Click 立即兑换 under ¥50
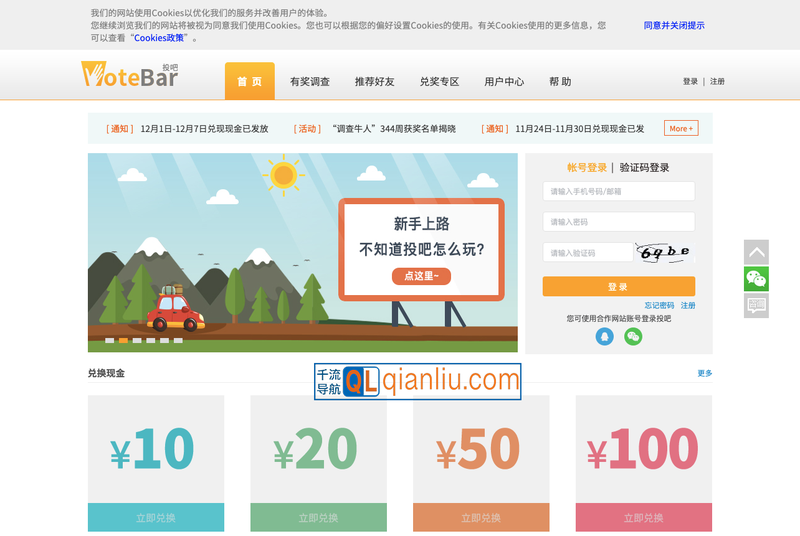Viewport: 800px width, 536px height. click(481, 518)
